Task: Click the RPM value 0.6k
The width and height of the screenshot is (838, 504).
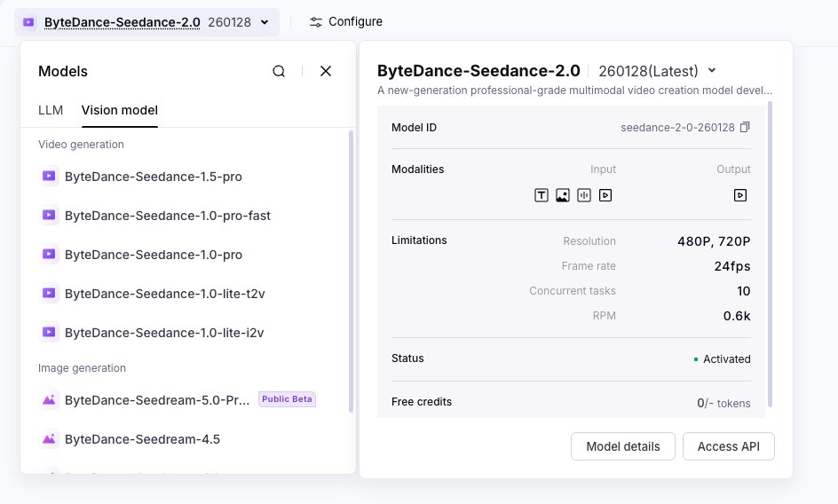Action: tap(737, 316)
